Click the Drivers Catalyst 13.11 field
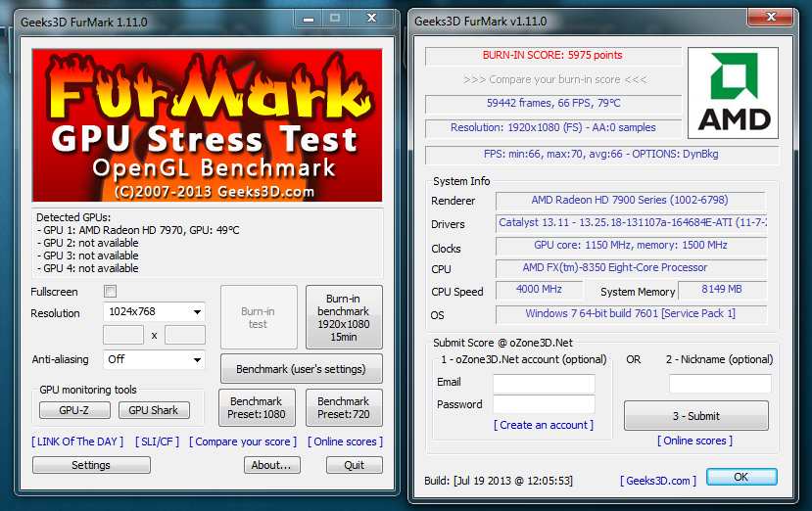The image size is (812, 511). click(x=631, y=222)
